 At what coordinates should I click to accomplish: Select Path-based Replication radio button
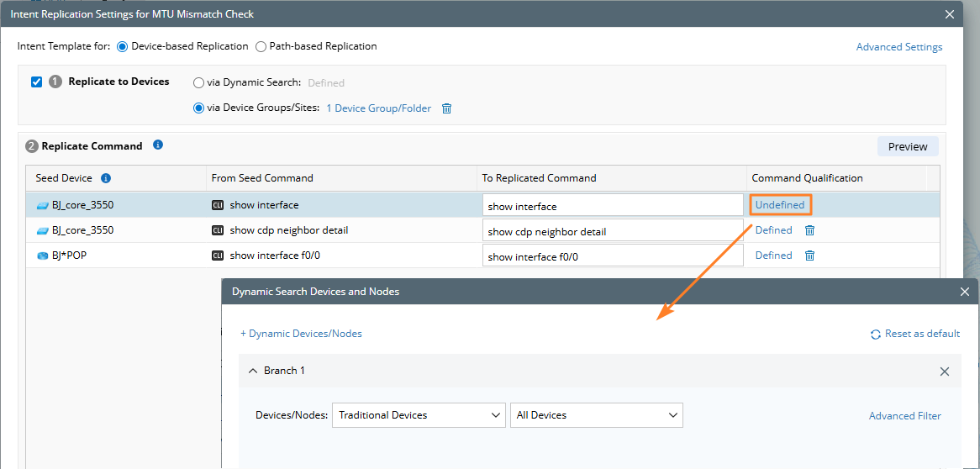[x=261, y=46]
